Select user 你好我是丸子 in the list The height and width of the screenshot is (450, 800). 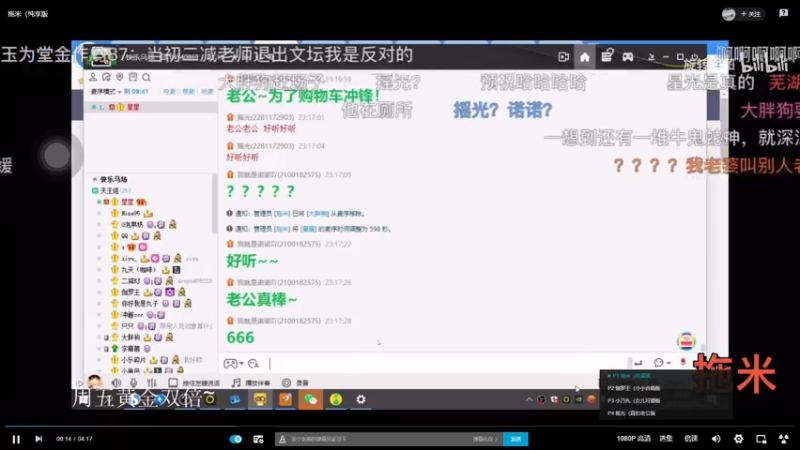(139, 304)
